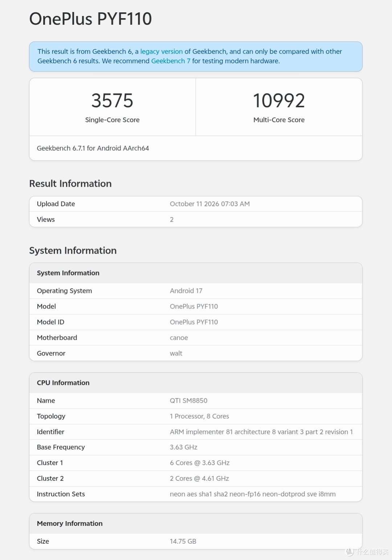Click the "Memory Information" table header
The image size is (392, 560).
pos(70,523)
